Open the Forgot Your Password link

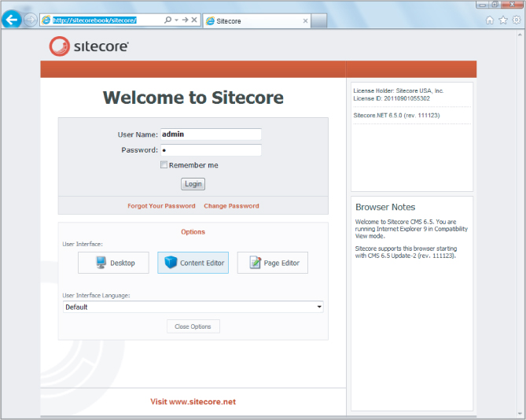(161, 206)
